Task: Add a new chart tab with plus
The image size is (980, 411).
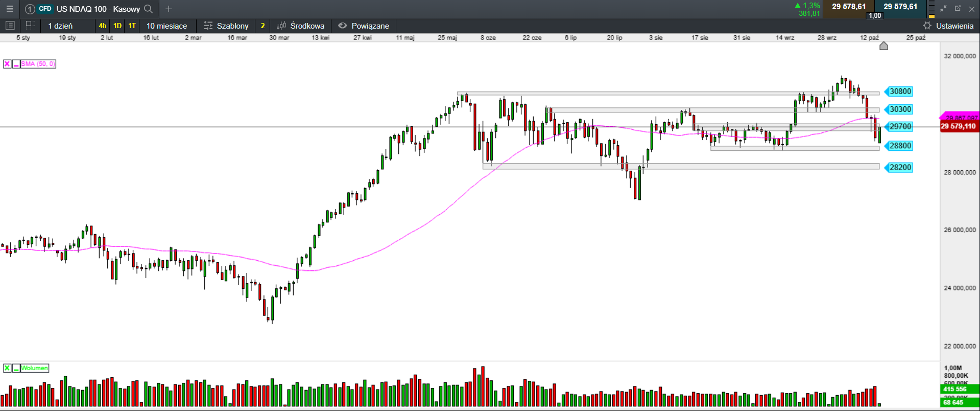Action: [169, 9]
